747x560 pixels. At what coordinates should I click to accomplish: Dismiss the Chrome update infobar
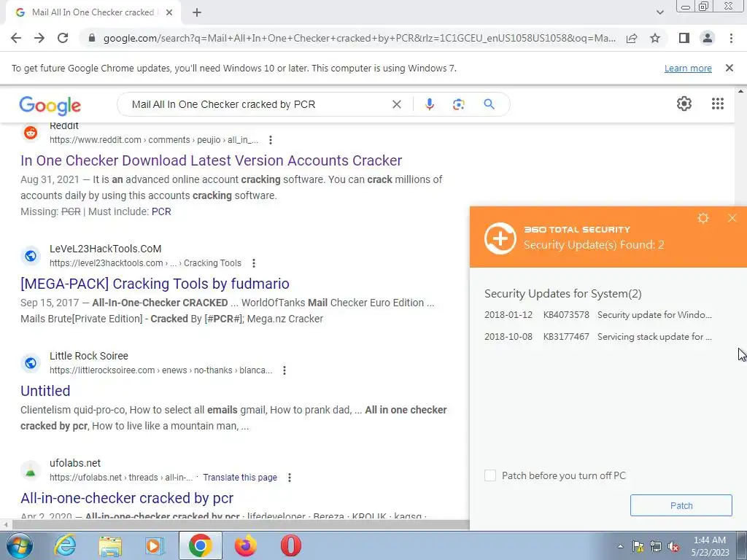(x=729, y=68)
